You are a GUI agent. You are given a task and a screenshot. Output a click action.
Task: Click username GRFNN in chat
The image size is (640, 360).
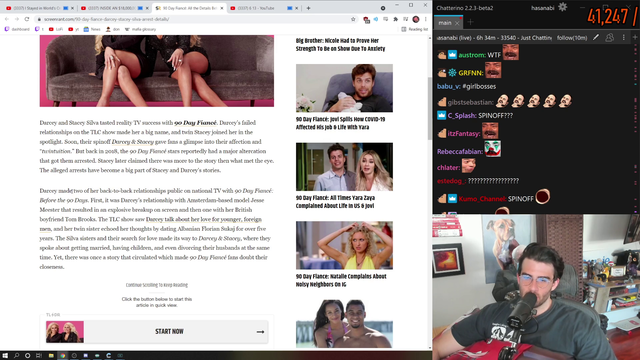pyautogui.click(x=471, y=73)
